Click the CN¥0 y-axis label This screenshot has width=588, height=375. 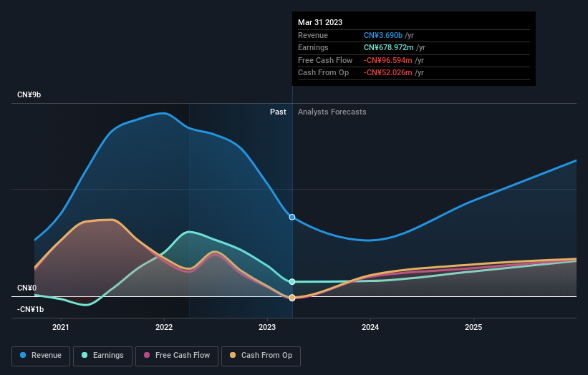coord(27,288)
